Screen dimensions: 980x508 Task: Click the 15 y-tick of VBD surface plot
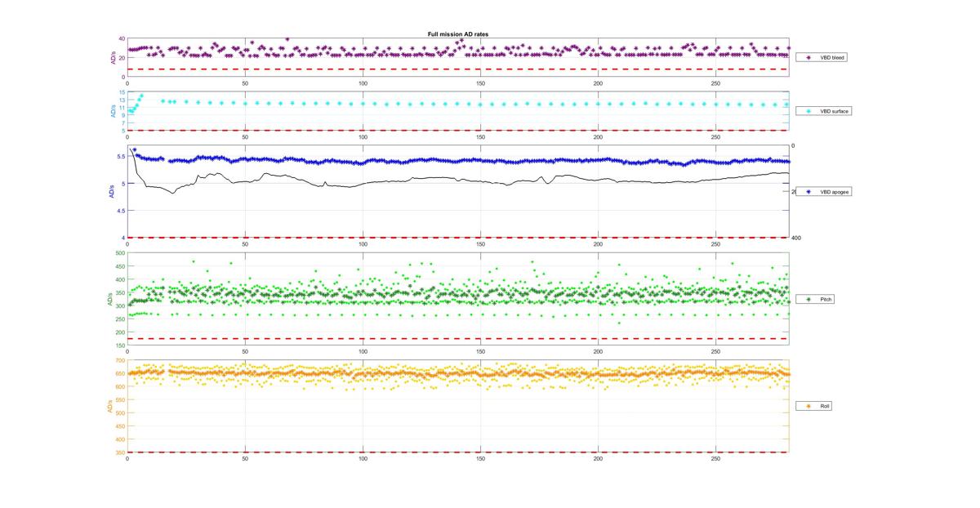[x=122, y=92]
